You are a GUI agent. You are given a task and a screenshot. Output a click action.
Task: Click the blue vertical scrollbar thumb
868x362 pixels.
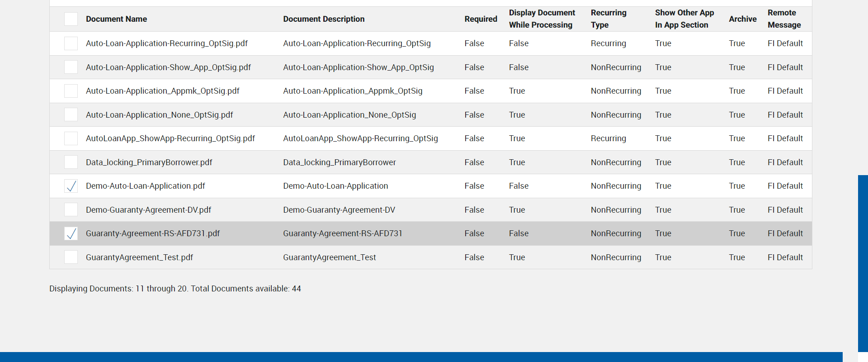(863, 262)
